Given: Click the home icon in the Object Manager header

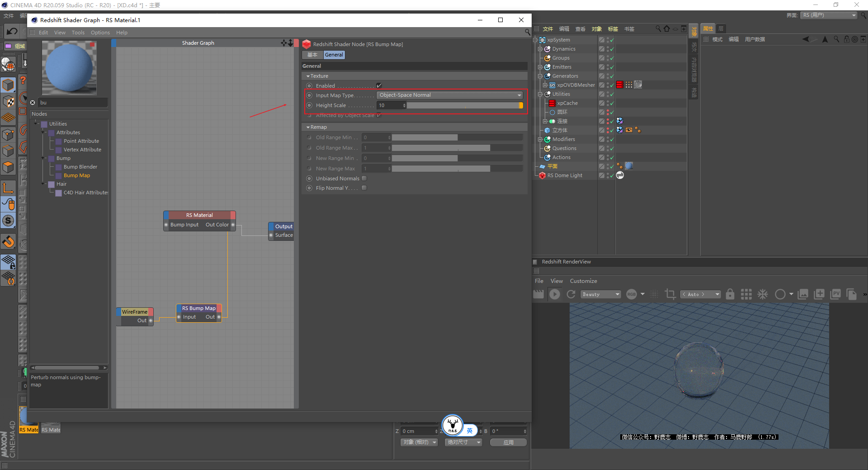Looking at the screenshot, I should tap(667, 29).
